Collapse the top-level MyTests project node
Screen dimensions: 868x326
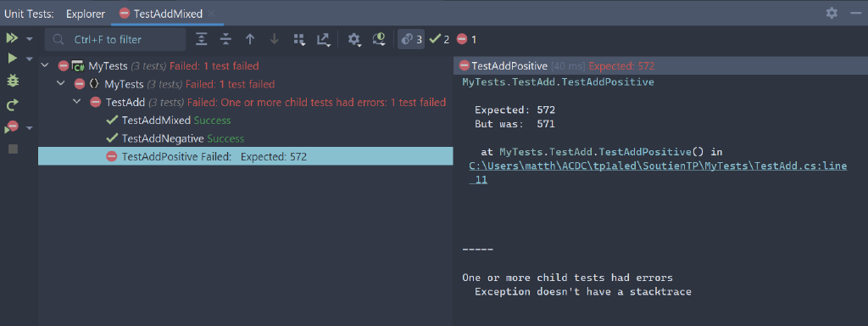pos(45,66)
